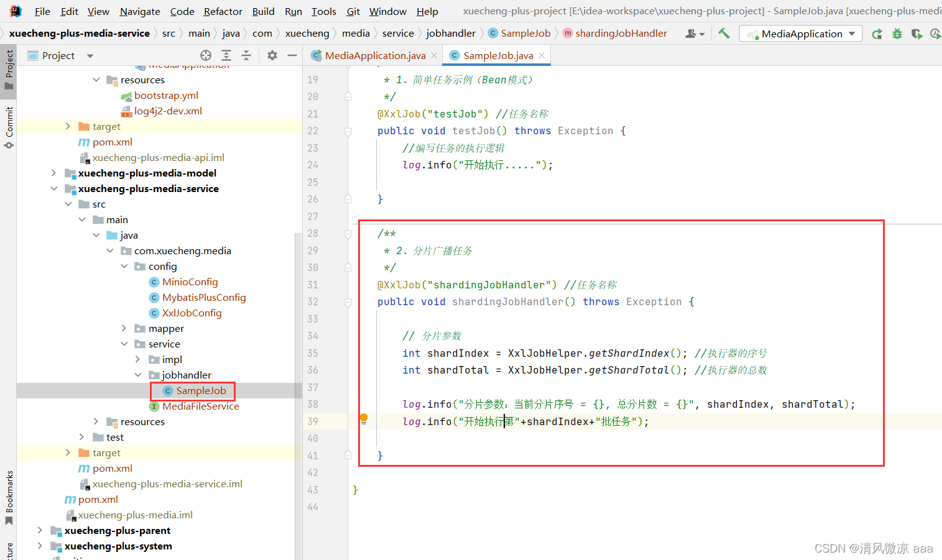Collapse the config package

click(124, 266)
